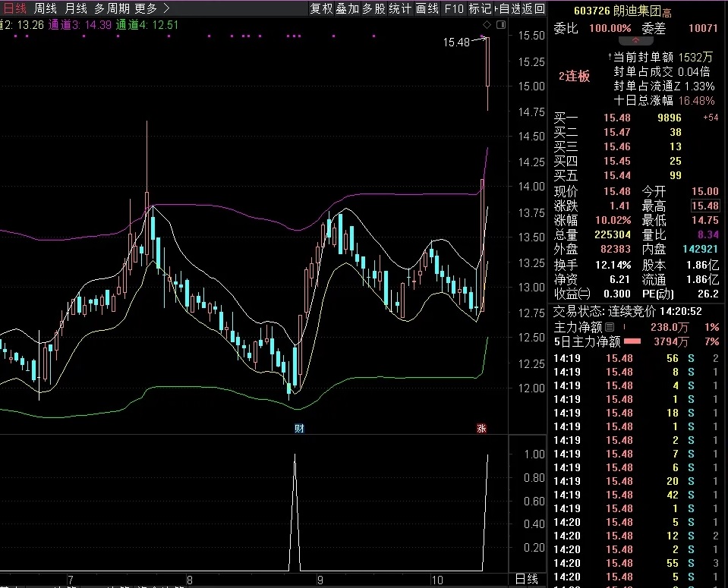Click the 复权 adjustment button
Image resolution: width=728 pixels, height=588 pixels.
(x=321, y=8)
